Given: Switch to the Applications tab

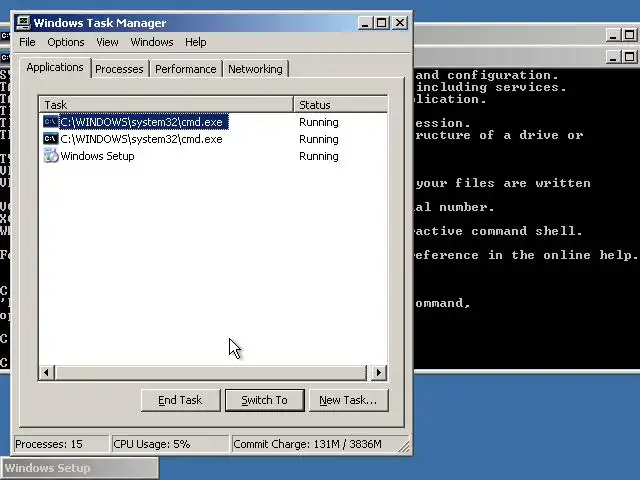Looking at the screenshot, I should click(x=55, y=67).
